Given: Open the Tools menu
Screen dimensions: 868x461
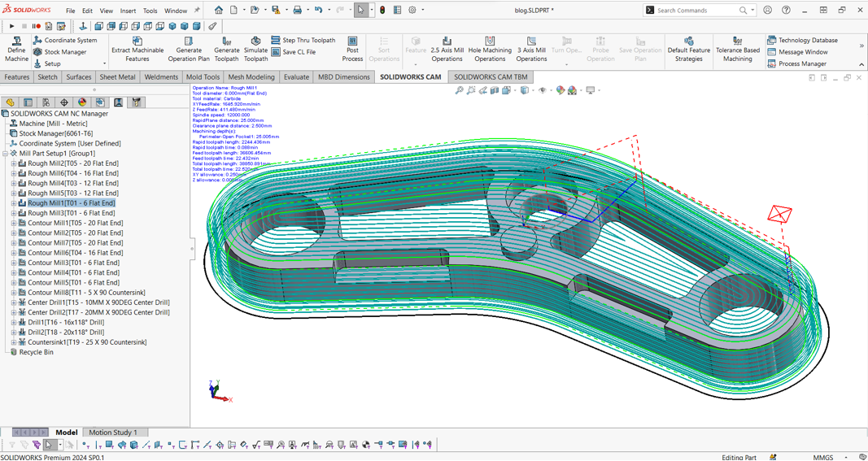Looking at the screenshot, I should tap(150, 11).
